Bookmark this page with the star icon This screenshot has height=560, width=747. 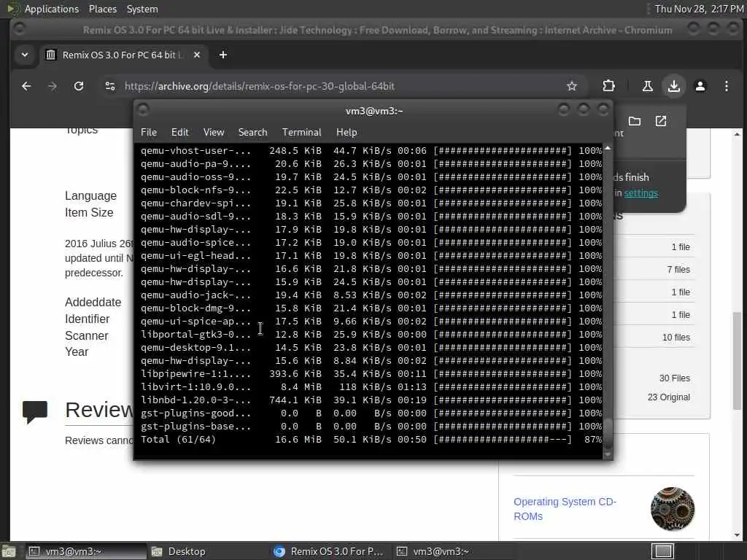tap(572, 86)
